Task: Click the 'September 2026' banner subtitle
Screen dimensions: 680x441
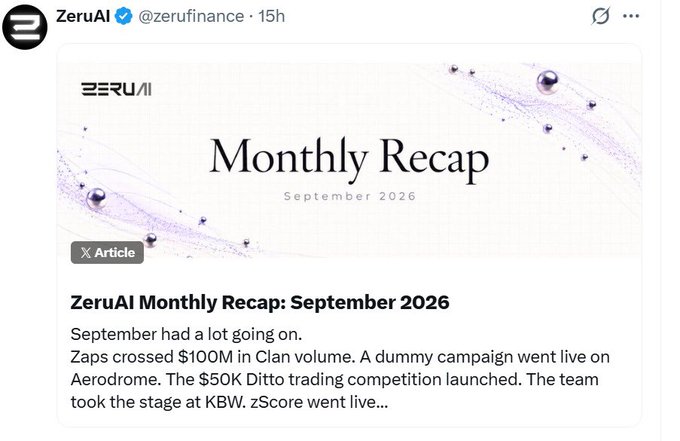Action: 350,196
